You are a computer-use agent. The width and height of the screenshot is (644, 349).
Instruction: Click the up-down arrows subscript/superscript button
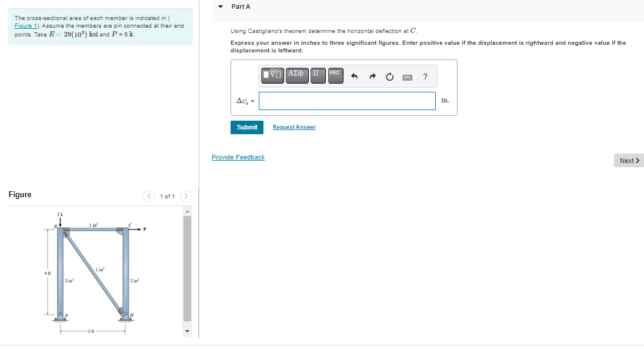tap(318, 76)
